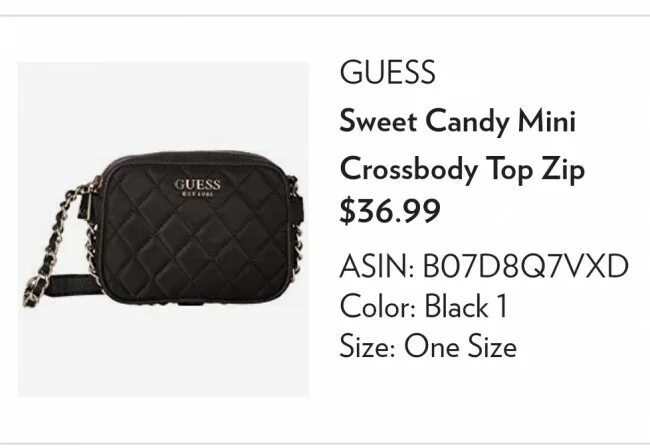The height and width of the screenshot is (448, 650).
Task: Click the ASIN label text
Action: pos(377,267)
